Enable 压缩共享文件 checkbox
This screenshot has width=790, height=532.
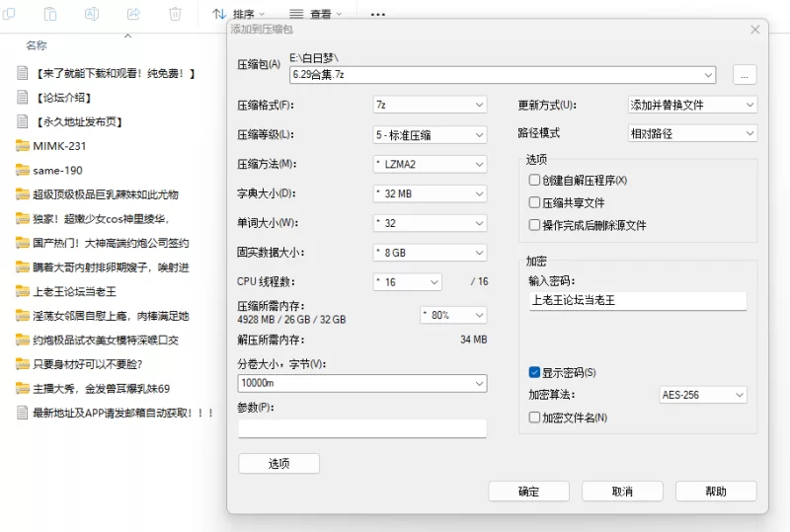point(534,202)
